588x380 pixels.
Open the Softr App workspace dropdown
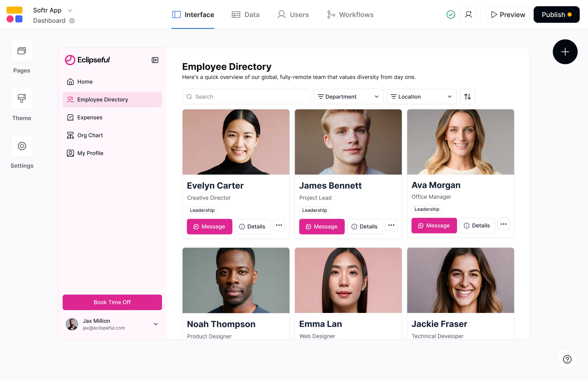click(x=70, y=10)
